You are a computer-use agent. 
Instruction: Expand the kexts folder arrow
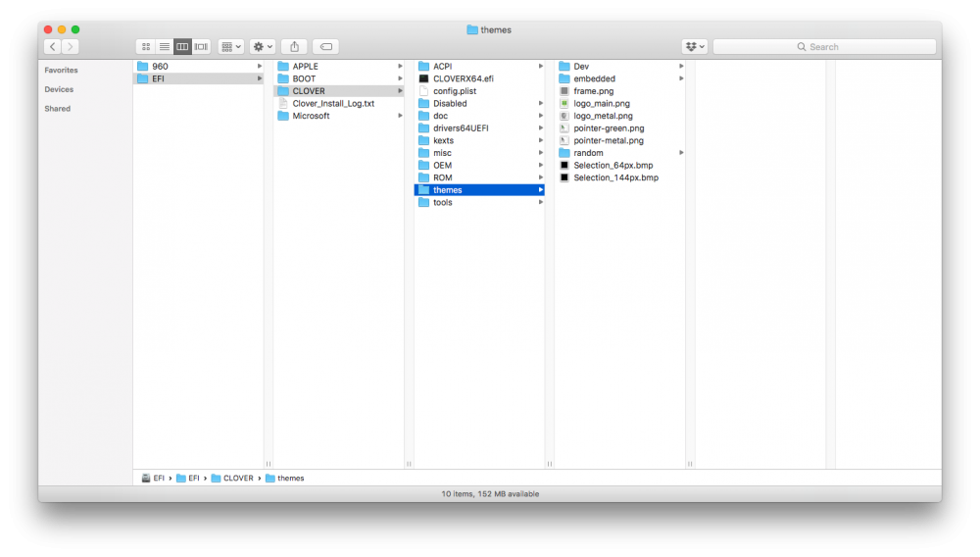click(x=541, y=140)
